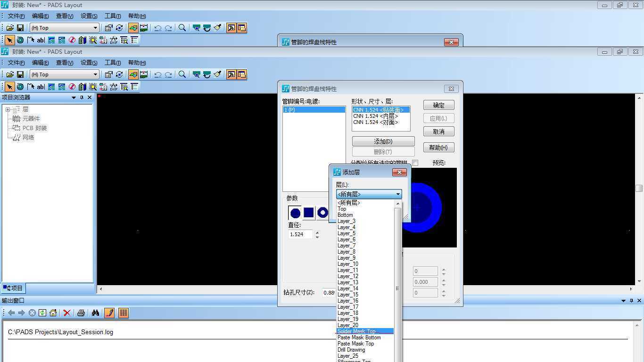Toggle the orange grid icon in output window toolbar

pos(124,313)
